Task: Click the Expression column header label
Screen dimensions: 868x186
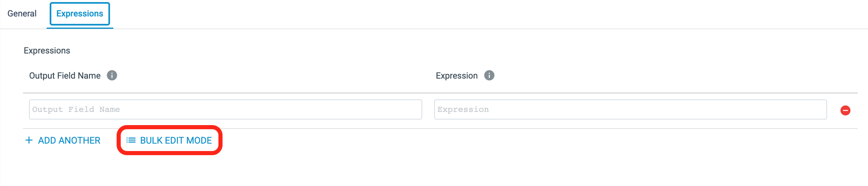Action: [457, 76]
